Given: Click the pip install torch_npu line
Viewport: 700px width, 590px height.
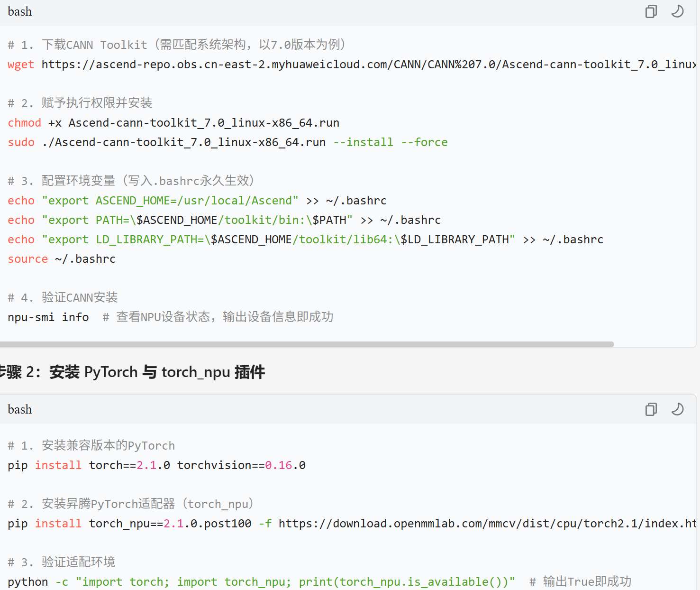Looking at the screenshot, I should tap(351, 524).
